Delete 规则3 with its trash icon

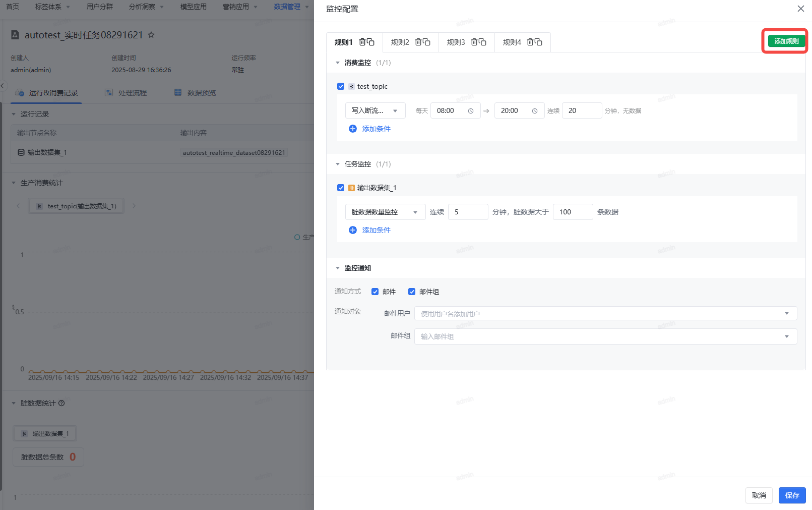click(474, 42)
